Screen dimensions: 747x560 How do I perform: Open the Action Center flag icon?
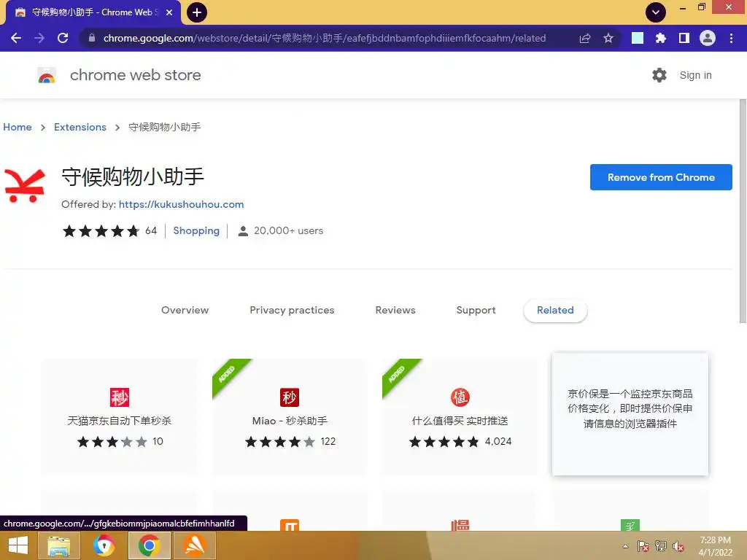643,546
